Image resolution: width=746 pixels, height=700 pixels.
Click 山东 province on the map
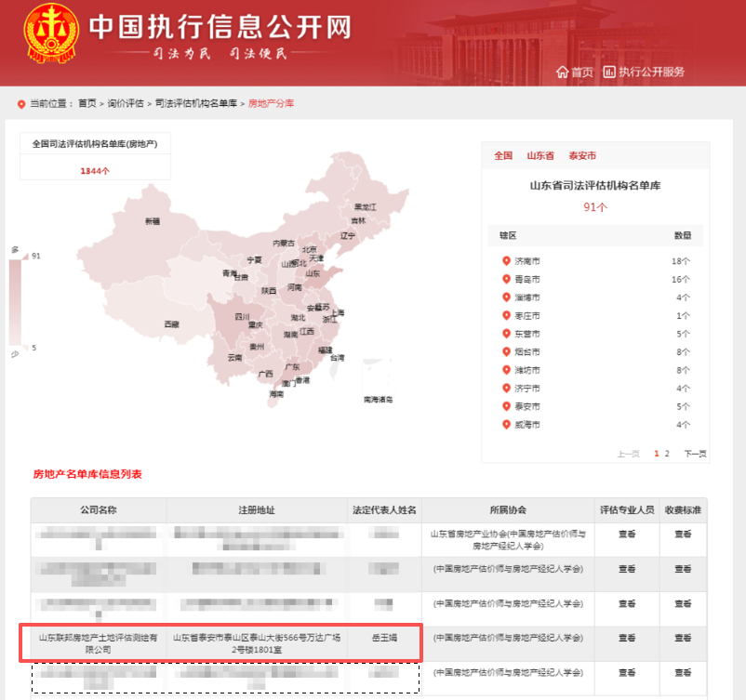point(313,273)
